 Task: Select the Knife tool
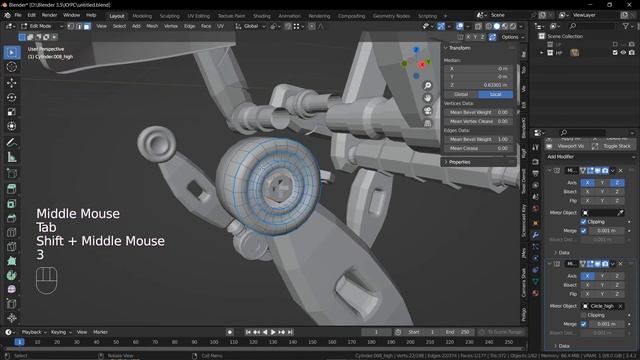point(11,247)
